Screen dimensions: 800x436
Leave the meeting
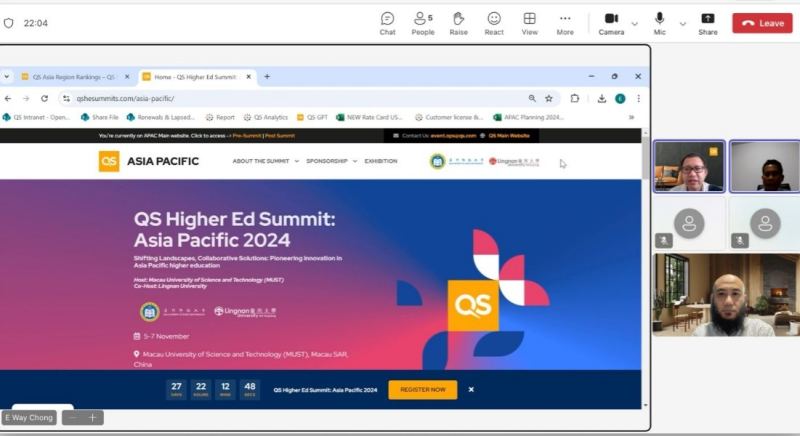click(x=763, y=23)
